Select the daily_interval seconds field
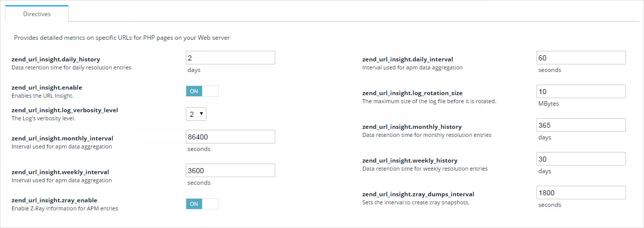Viewport: 644px width, 228px height. click(581, 58)
